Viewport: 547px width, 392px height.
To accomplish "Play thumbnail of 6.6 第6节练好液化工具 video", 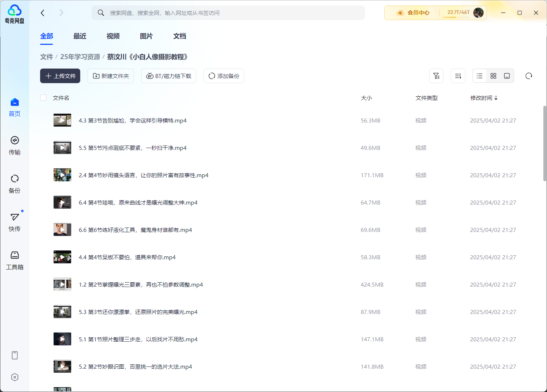I will 62,230.
